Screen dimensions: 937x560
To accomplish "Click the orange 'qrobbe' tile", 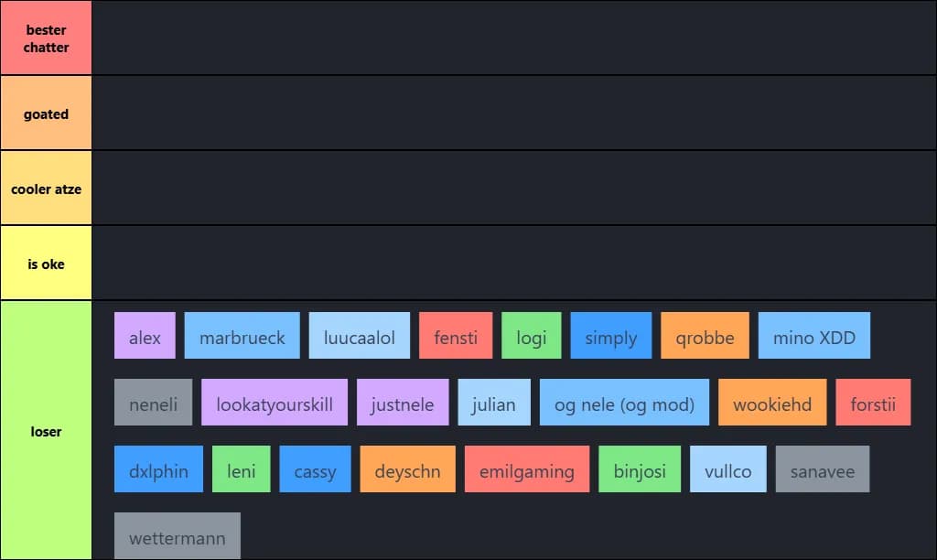I will [705, 336].
